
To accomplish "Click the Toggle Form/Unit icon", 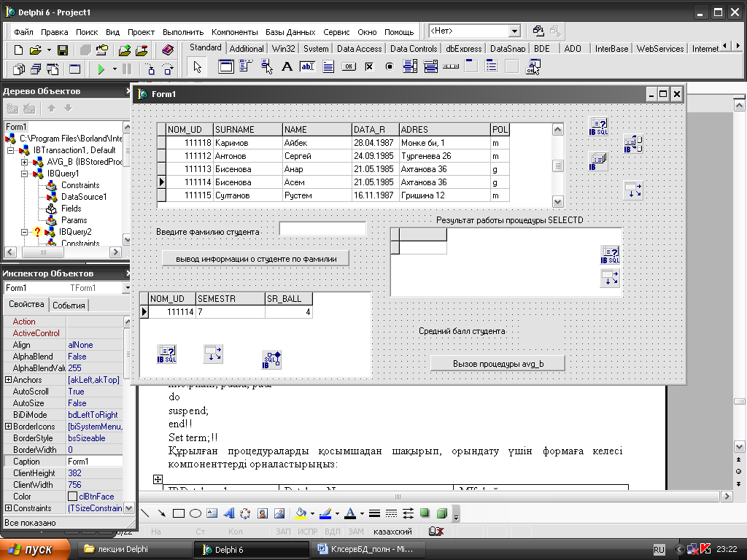I will coord(53,69).
